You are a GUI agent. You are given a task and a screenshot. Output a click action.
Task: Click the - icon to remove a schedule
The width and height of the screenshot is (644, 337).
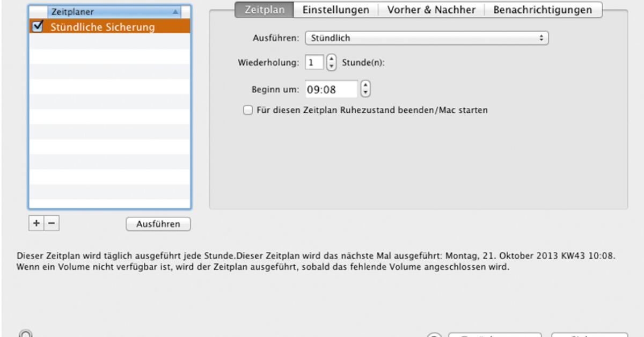[x=51, y=224]
